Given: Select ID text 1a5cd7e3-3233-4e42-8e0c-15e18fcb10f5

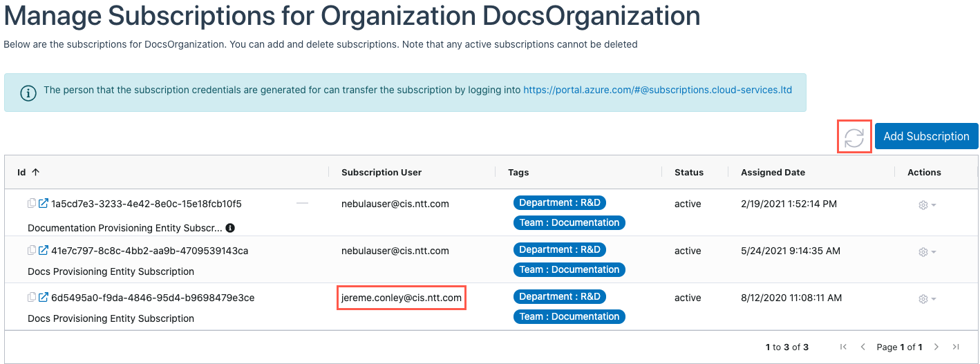Looking at the screenshot, I should click(x=147, y=204).
